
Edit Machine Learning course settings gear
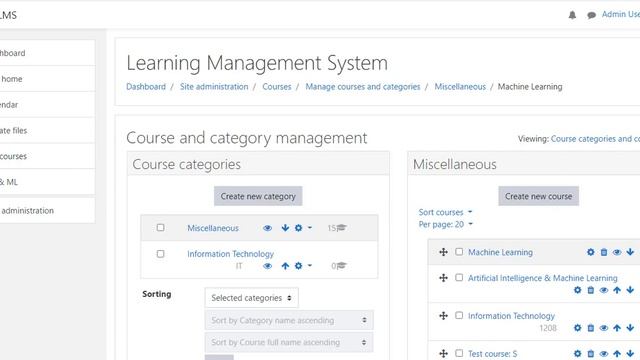point(591,252)
